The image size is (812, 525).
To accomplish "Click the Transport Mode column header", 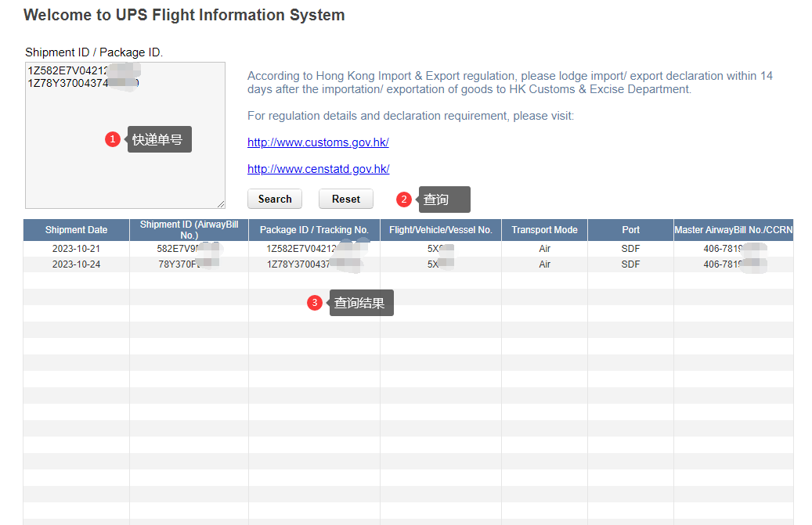I will 544,230.
